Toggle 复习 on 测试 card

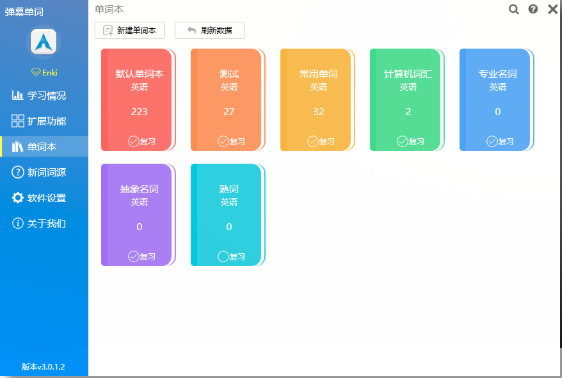pos(231,141)
